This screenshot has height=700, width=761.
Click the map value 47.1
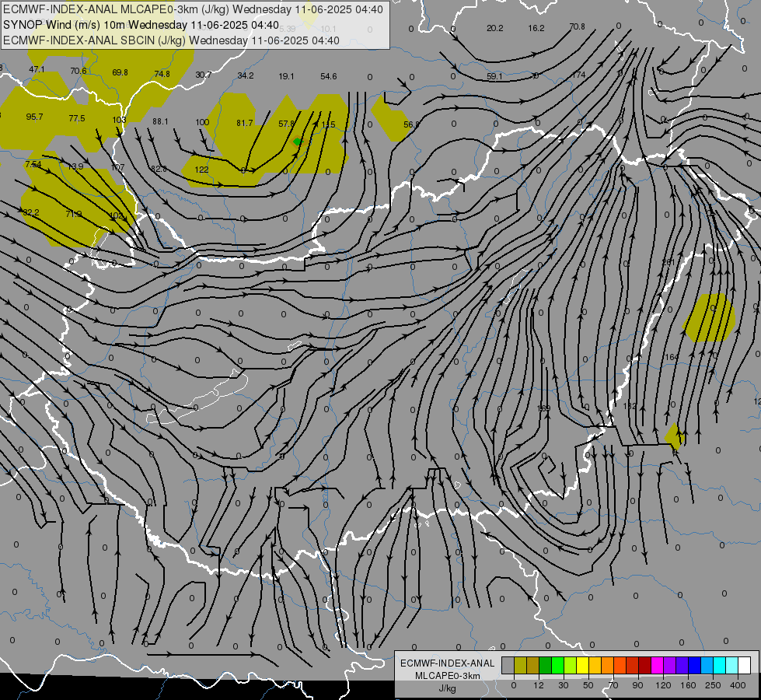(37, 69)
